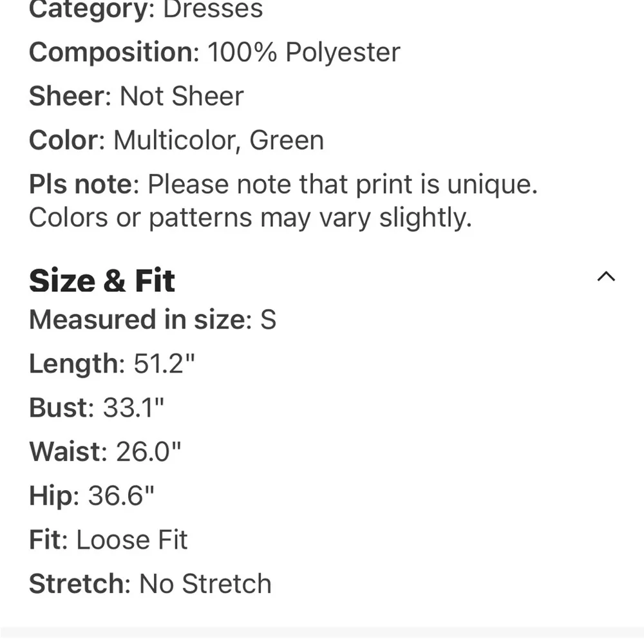Select the size S value
This screenshot has height=644, width=644.
[268, 319]
